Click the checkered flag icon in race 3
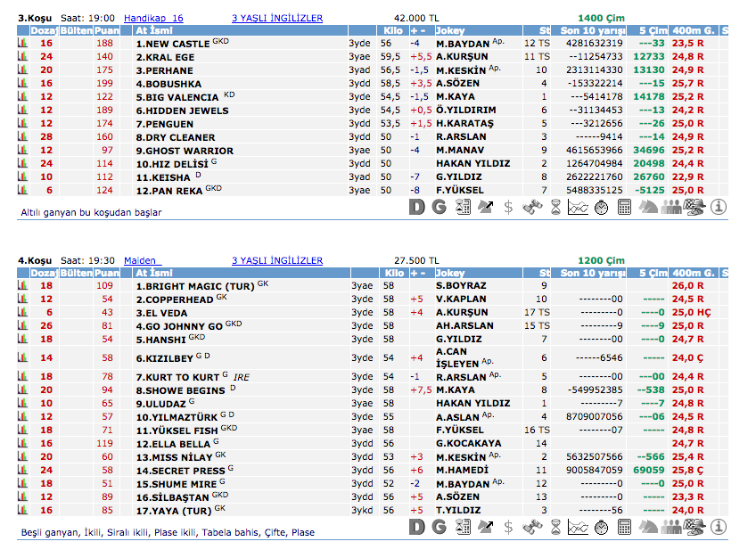This screenshot has width=756, height=558. pyautogui.click(x=695, y=208)
